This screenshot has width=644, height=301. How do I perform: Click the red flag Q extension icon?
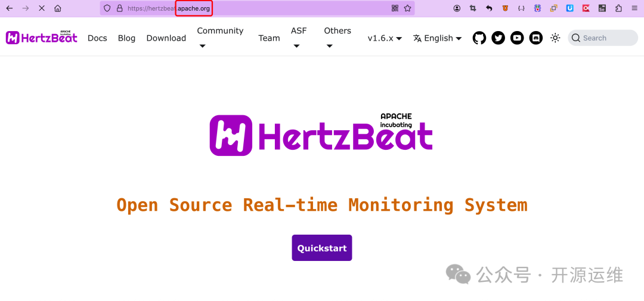pyautogui.click(x=586, y=8)
